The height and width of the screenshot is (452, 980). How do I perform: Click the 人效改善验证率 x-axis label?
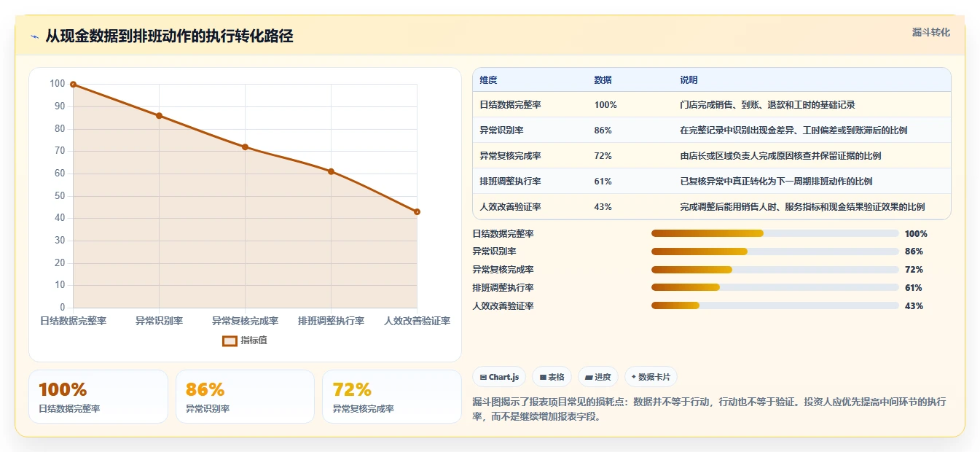(x=417, y=321)
